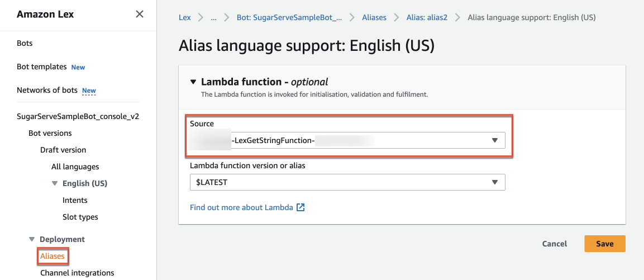This screenshot has width=644, height=280.
Task: Cancel the alias language changes
Action: point(555,244)
